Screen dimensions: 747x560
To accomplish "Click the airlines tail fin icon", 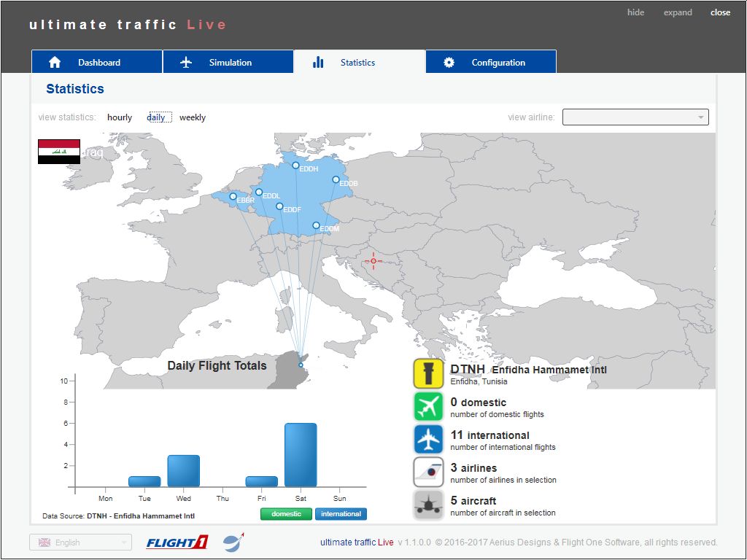I will tap(428, 472).
